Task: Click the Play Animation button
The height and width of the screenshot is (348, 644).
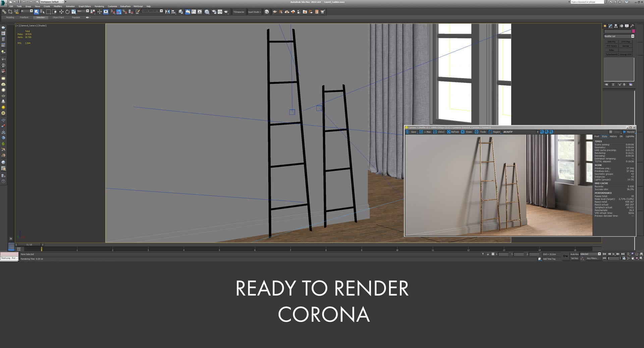Action: 613,254
